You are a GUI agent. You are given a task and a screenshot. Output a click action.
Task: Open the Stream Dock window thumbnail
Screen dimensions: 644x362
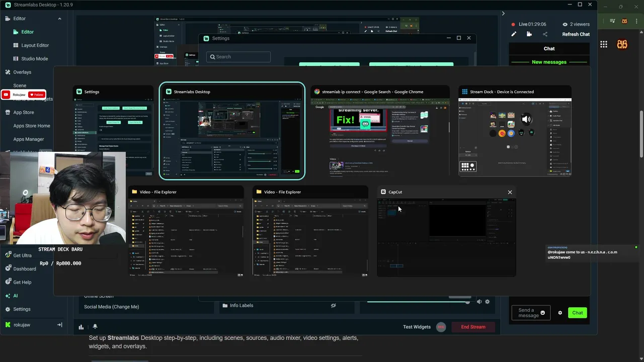click(515, 131)
